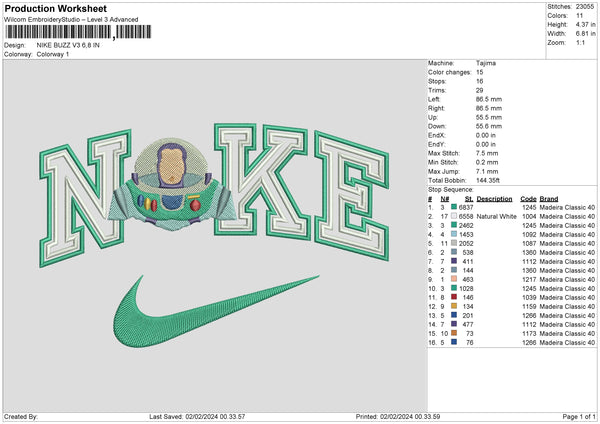Click the green swatch with 2462 stitches

pyautogui.click(x=454, y=225)
